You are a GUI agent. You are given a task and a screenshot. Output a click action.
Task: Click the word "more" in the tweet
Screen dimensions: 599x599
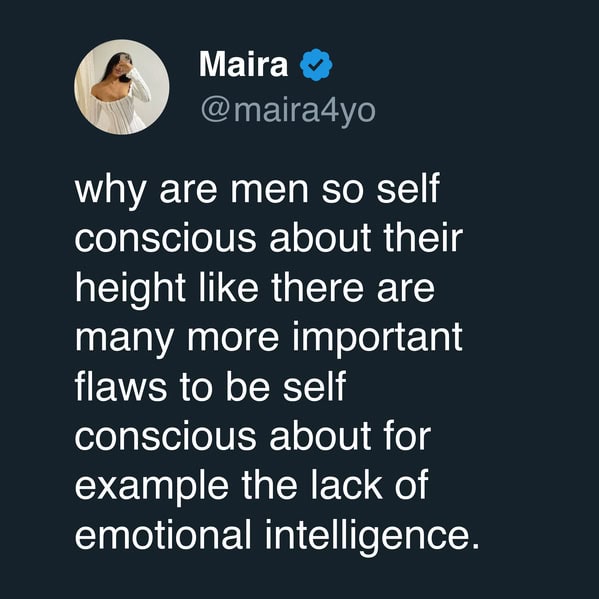(x=233, y=339)
